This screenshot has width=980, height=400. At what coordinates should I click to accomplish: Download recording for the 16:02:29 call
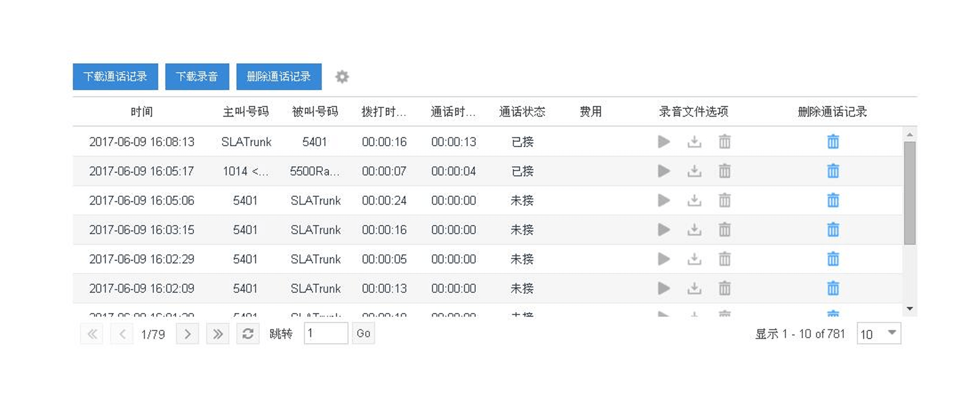click(x=694, y=259)
